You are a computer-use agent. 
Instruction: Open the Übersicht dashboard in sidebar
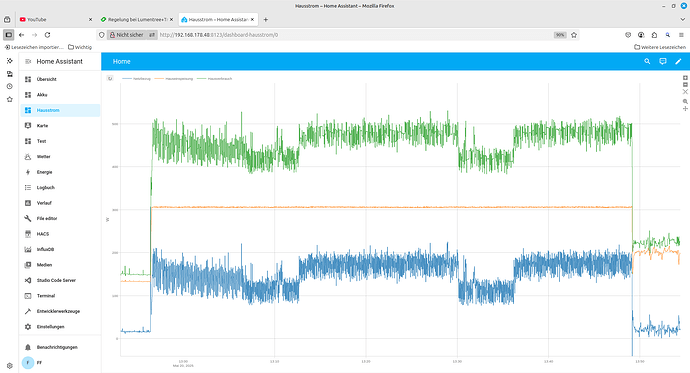click(x=60, y=79)
